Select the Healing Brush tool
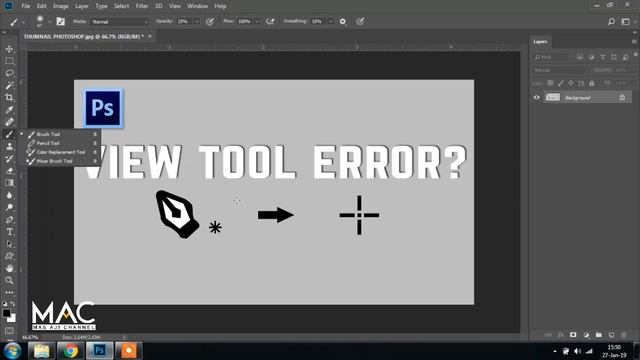640x360 pixels. (x=9, y=122)
